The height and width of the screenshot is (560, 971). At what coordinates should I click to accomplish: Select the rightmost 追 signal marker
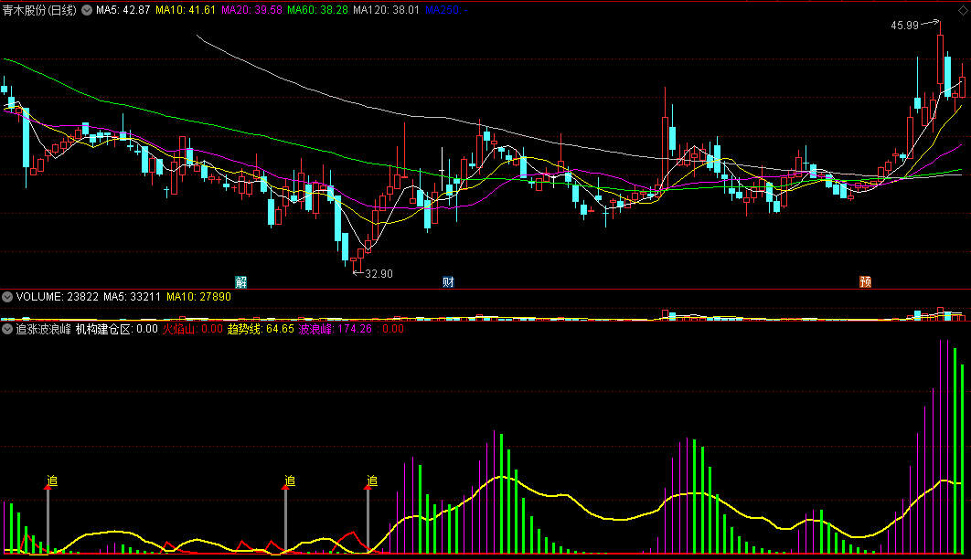371,481
